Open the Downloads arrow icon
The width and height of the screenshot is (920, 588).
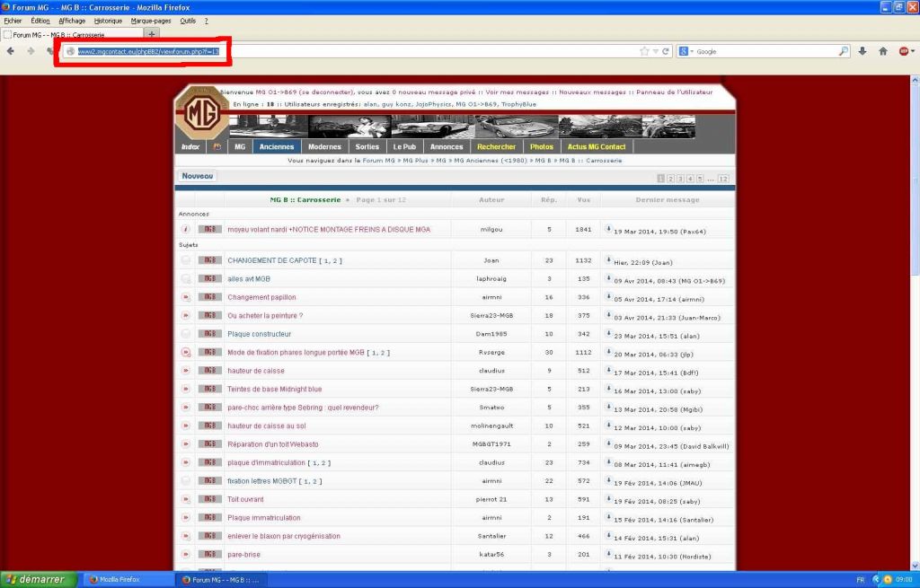click(862, 51)
